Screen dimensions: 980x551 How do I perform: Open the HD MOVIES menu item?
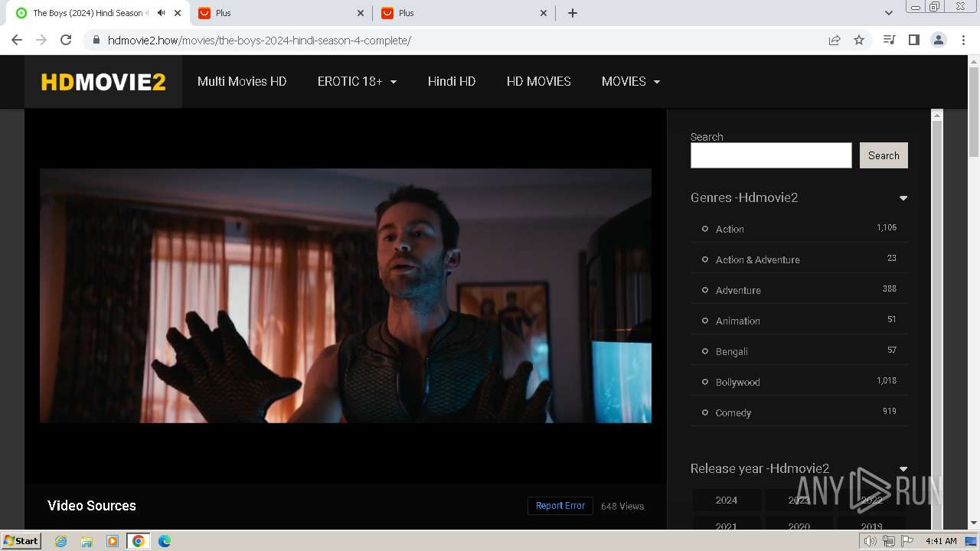(x=539, y=81)
